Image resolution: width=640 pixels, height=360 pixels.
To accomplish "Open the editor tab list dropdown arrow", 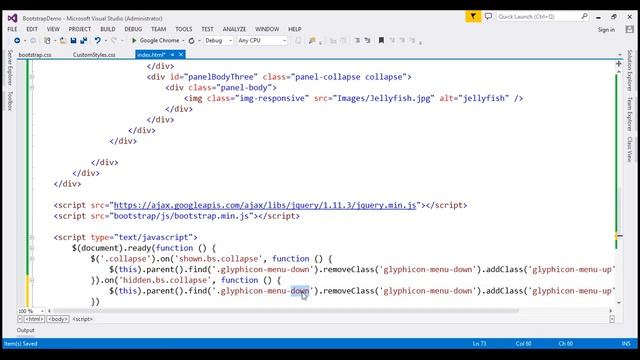I will pos(620,55).
